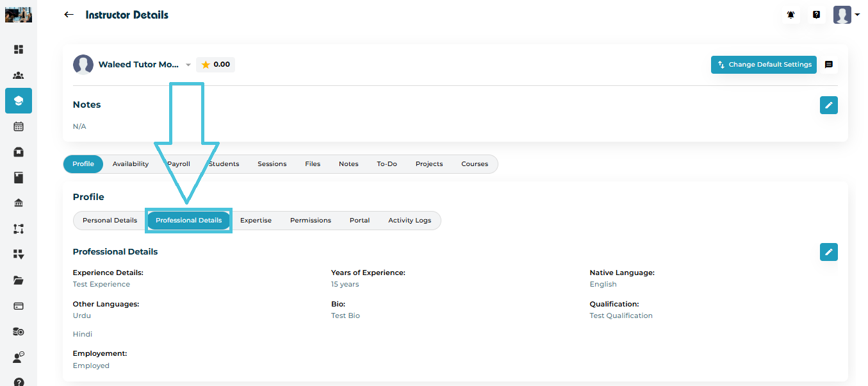Click the back arrow next to Instructor Details
This screenshot has width=868, height=386.
(69, 15)
